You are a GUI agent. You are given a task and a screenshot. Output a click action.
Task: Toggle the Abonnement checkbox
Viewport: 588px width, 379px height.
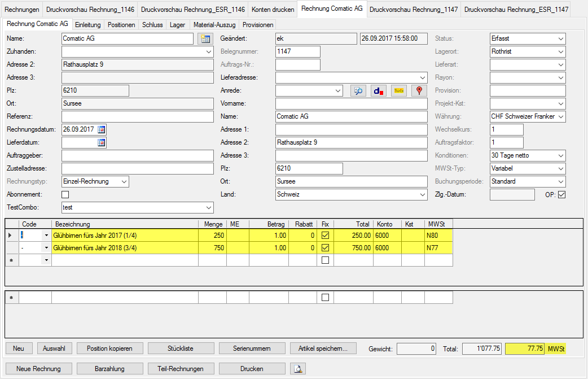(65, 194)
